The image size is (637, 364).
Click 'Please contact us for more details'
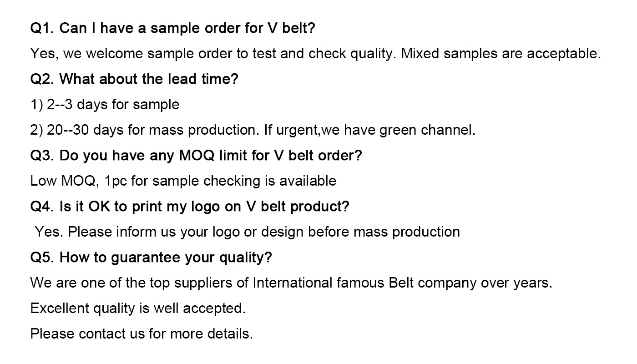[142, 334]
